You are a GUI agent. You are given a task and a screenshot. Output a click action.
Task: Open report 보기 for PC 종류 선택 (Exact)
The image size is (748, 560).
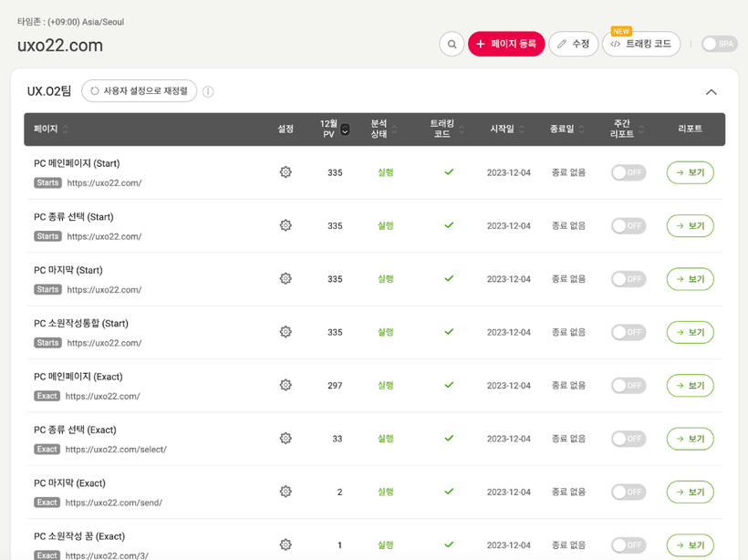point(690,439)
